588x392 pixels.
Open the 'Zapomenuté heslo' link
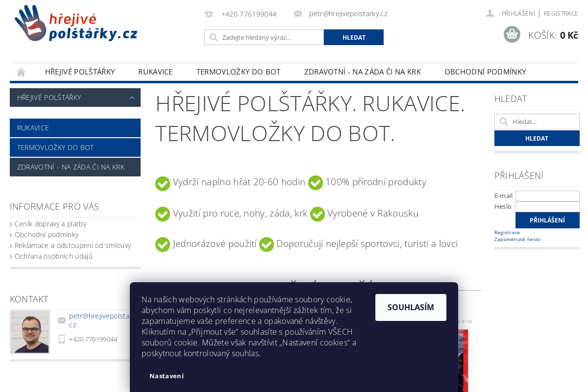[x=517, y=239]
